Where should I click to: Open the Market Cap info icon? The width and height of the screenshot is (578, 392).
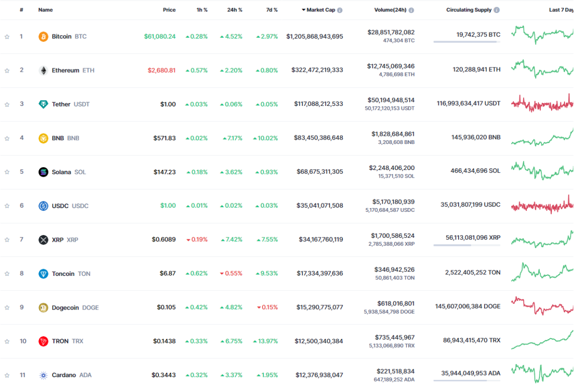pos(340,10)
